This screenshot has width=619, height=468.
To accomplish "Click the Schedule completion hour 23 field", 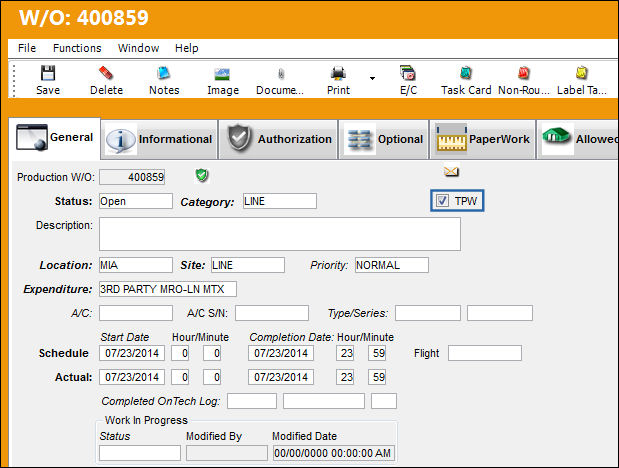I will point(345,353).
